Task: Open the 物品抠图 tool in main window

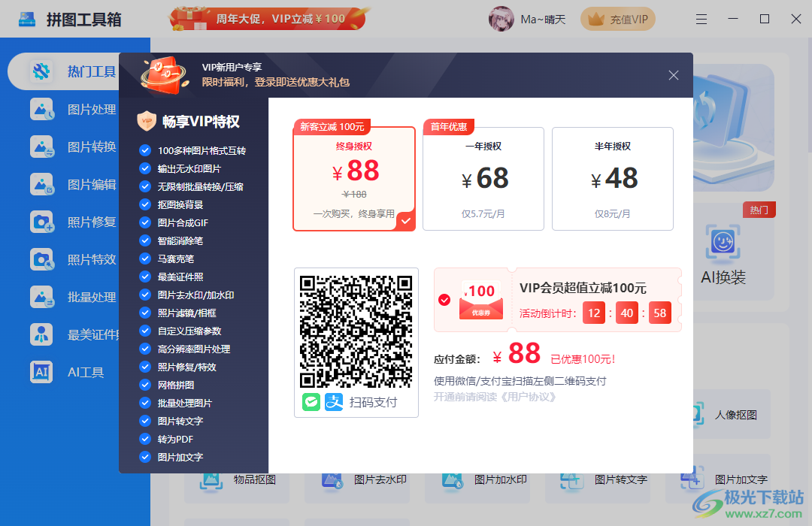Action: click(237, 480)
